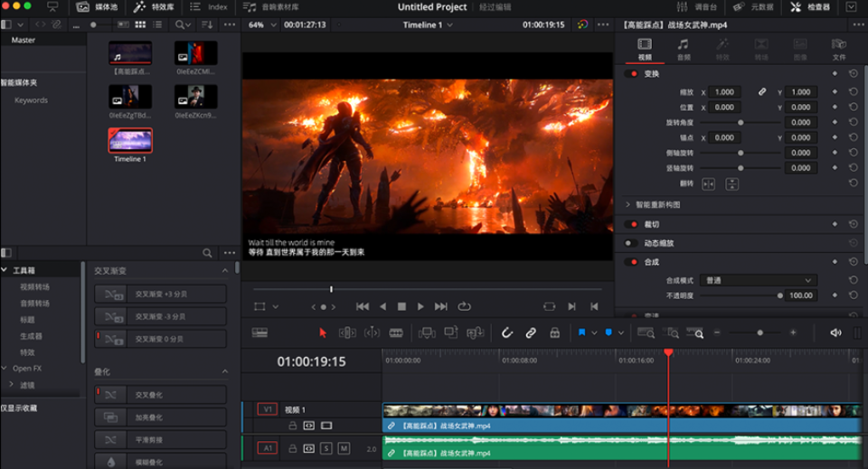Toggle the zoom link chain icon
The width and height of the screenshot is (868, 469).
[761, 92]
